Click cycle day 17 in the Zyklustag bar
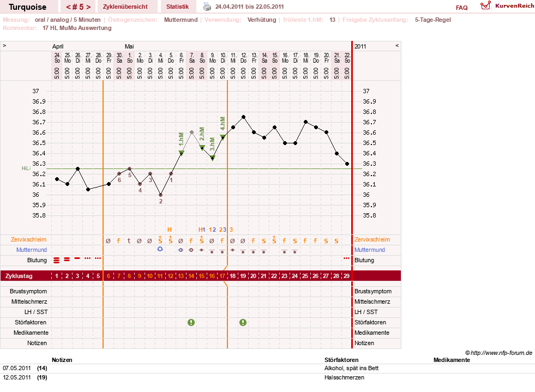 pyautogui.click(x=222, y=276)
